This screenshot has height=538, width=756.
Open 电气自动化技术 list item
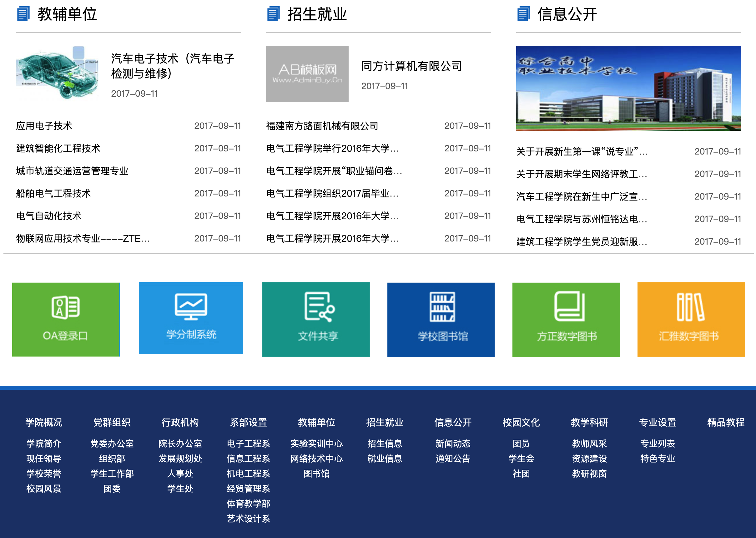(49, 216)
